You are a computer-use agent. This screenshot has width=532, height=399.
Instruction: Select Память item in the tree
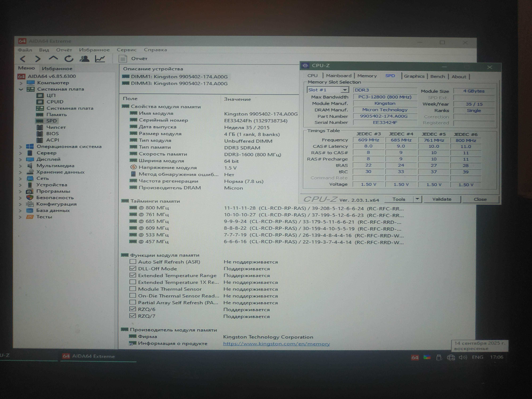pos(57,115)
